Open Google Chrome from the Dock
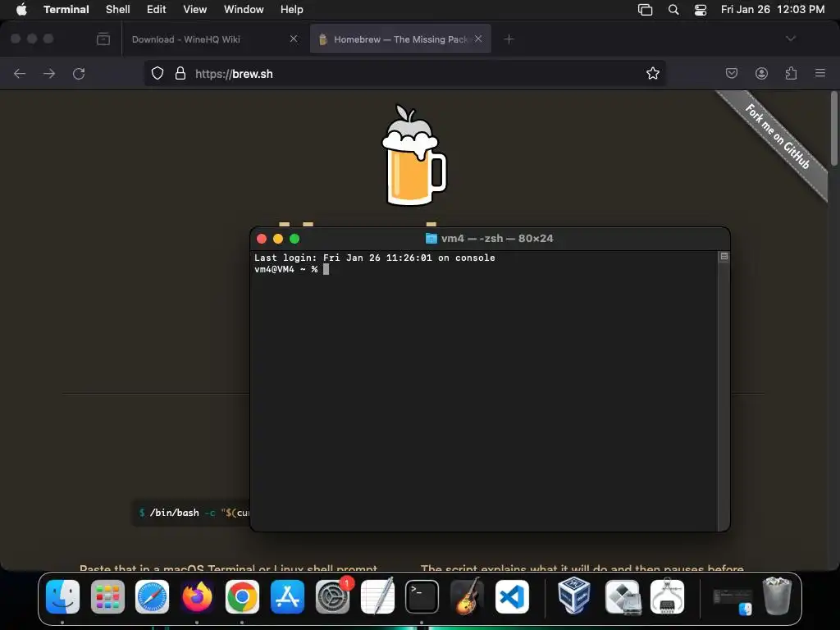840x630 pixels. (242, 596)
